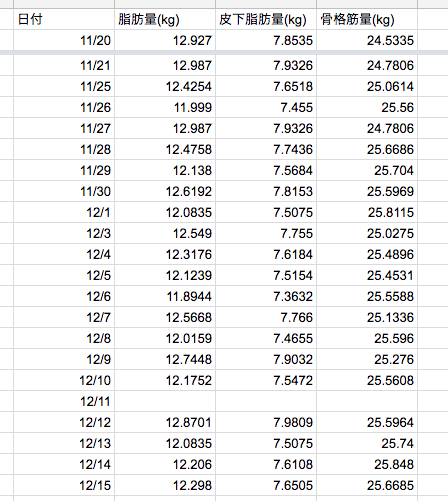The height and width of the screenshot is (501, 448).
Task: Select the cell with value 7.455
Action: [266, 107]
